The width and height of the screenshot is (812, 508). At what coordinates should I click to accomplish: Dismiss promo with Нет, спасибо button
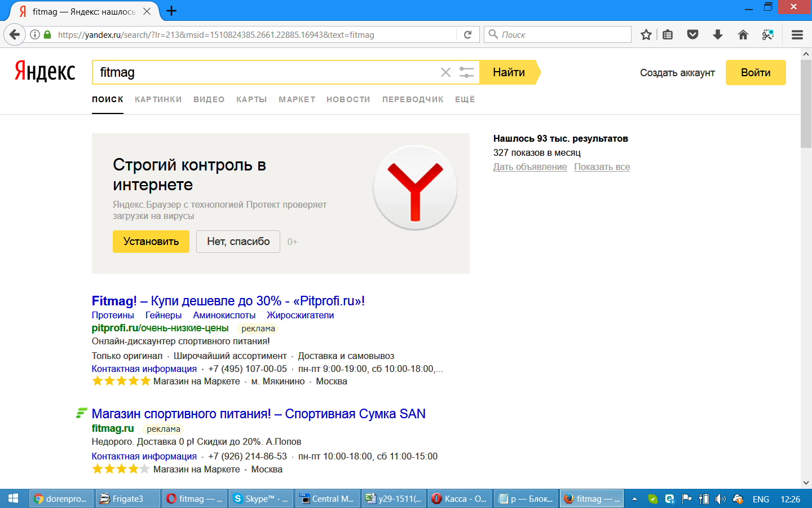click(x=238, y=242)
